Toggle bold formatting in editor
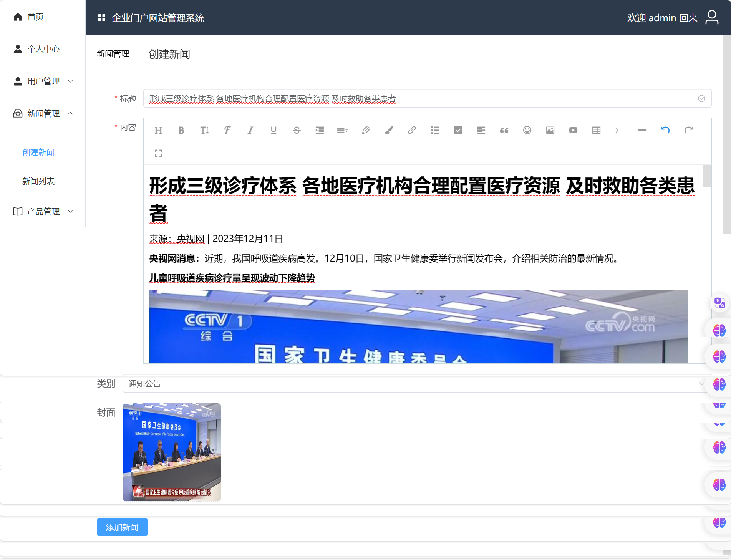 coord(181,130)
